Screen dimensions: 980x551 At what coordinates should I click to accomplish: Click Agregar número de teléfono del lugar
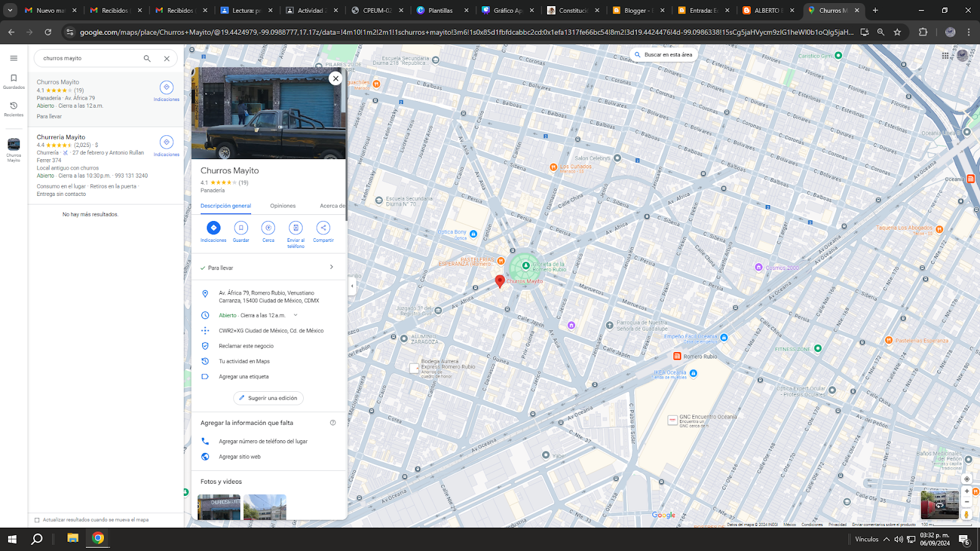pyautogui.click(x=269, y=441)
